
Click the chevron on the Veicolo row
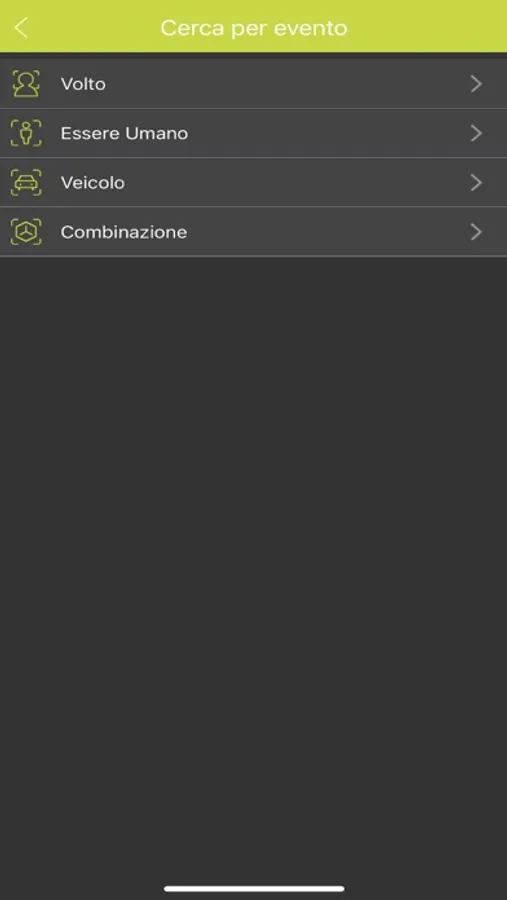[x=476, y=183]
